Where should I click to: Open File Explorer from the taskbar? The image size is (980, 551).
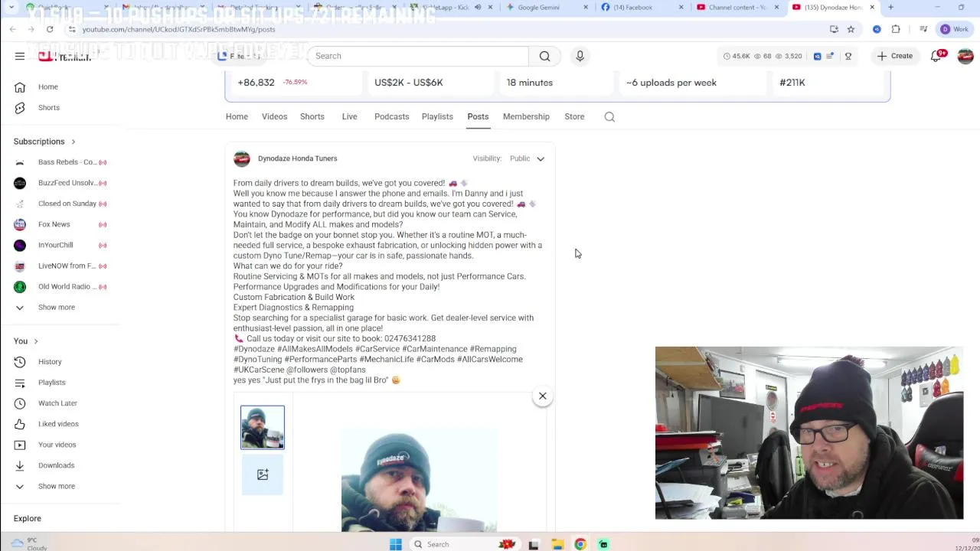[x=557, y=544]
